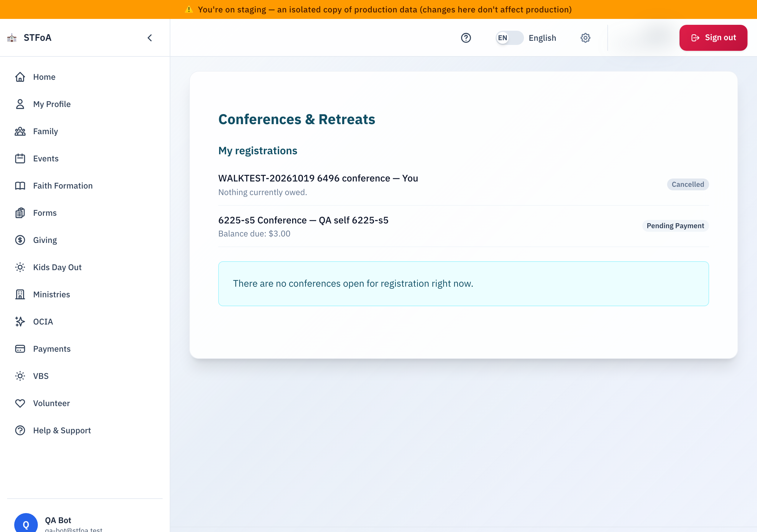The image size is (757, 532).
Task: Open WALKTEST-20261019 6496 conference registration
Action: 463,185
